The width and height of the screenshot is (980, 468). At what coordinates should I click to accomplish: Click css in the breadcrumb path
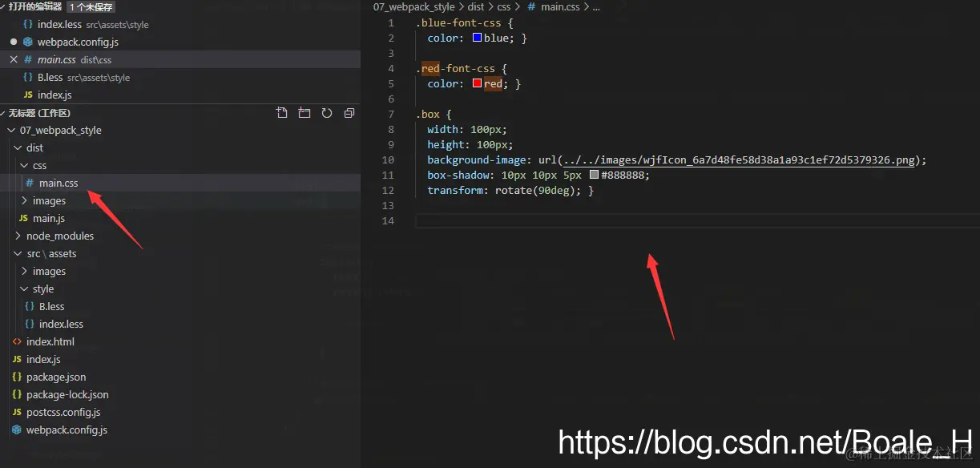point(503,6)
